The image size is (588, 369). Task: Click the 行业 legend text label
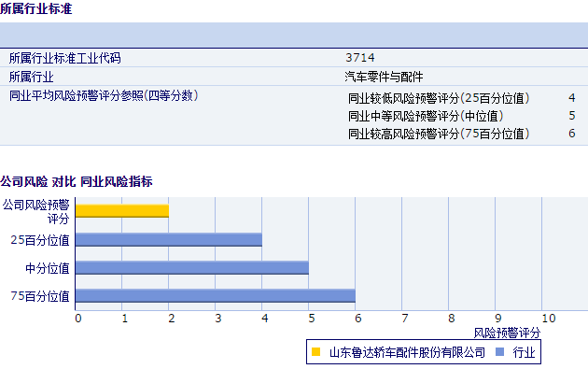(524, 352)
